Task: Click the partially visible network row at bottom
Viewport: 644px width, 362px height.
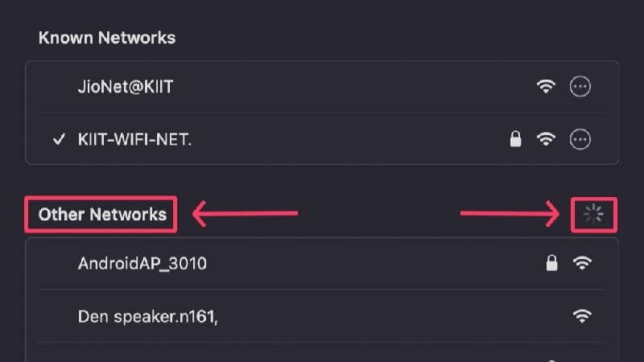Action: 322,354
